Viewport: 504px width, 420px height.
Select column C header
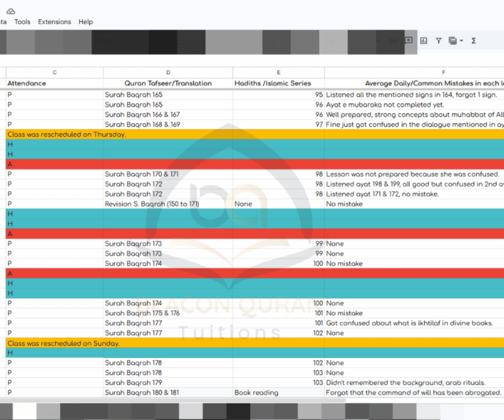pyautogui.click(x=55, y=72)
